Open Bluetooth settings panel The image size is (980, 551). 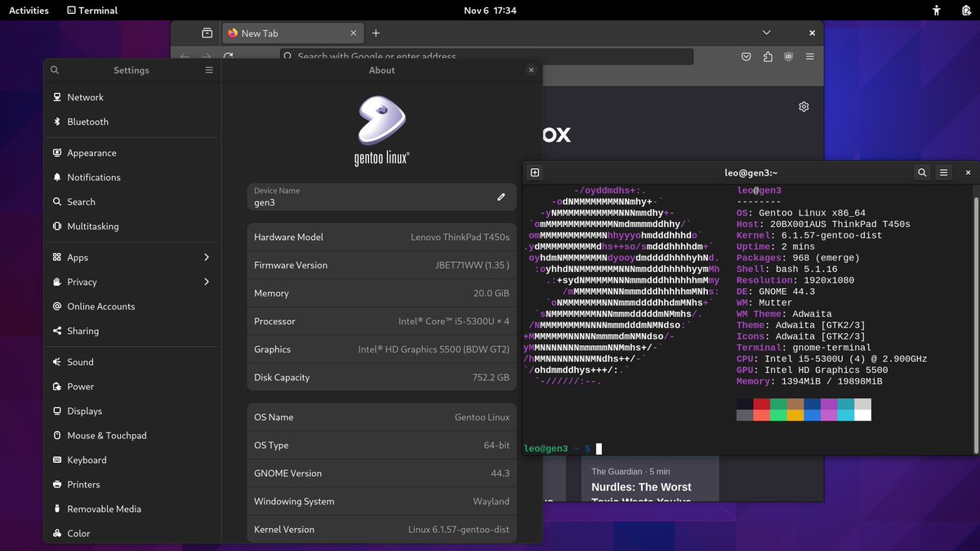131,122
